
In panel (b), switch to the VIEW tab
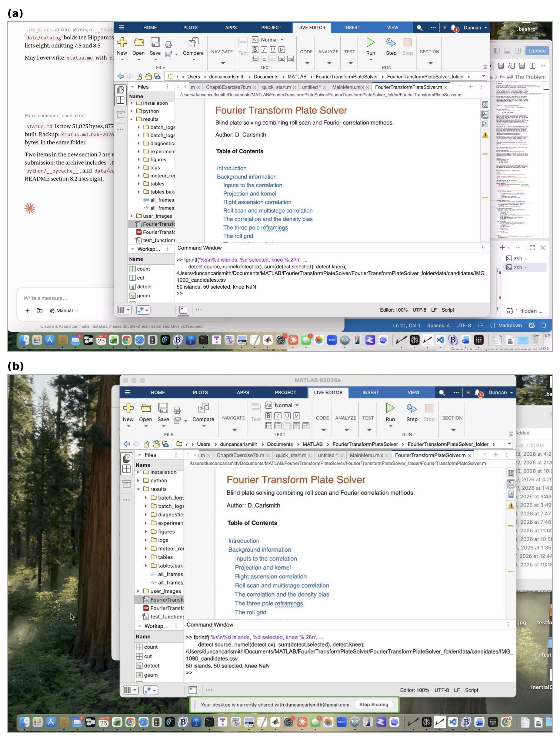[413, 392]
